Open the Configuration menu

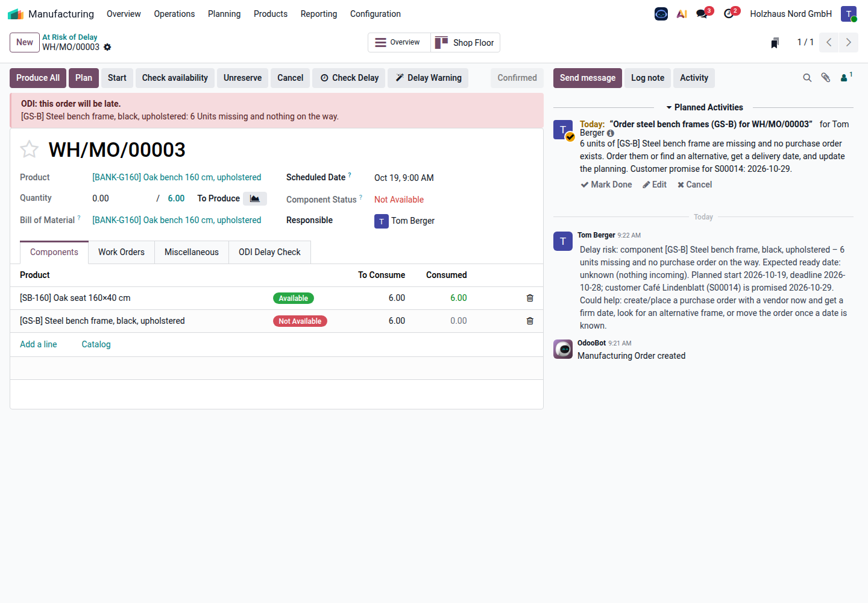click(x=376, y=14)
